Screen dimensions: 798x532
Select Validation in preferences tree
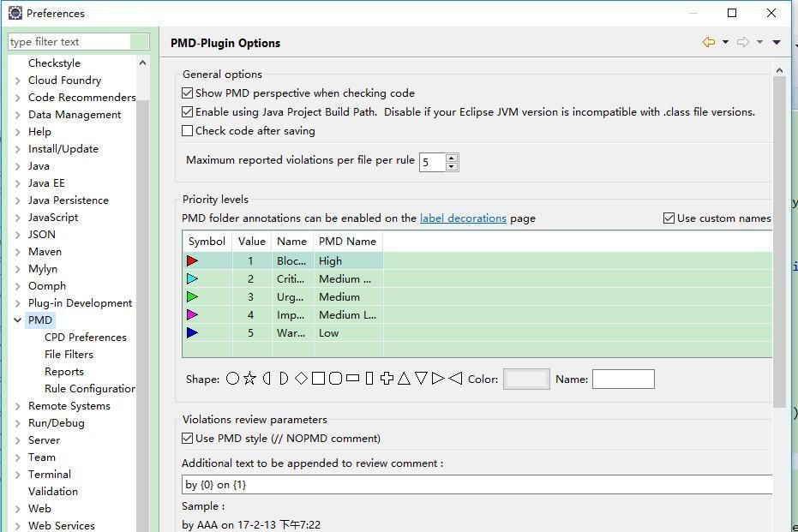(53, 492)
